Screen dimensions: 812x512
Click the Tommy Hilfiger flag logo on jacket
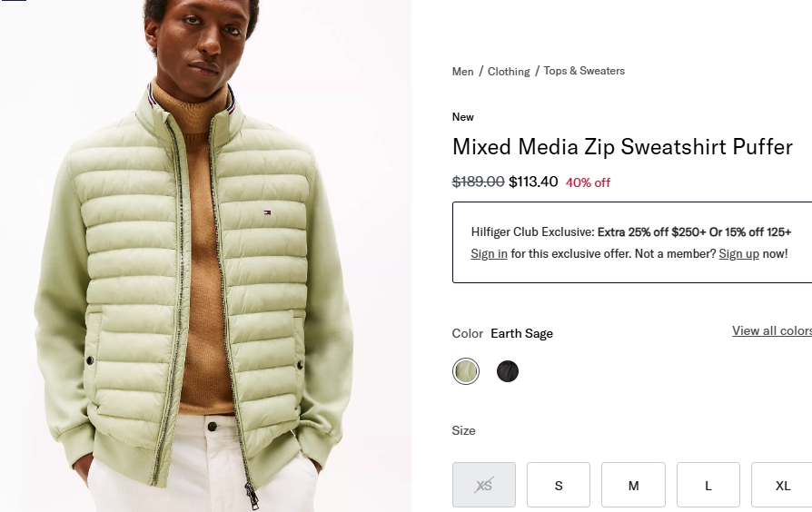pos(269,212)
